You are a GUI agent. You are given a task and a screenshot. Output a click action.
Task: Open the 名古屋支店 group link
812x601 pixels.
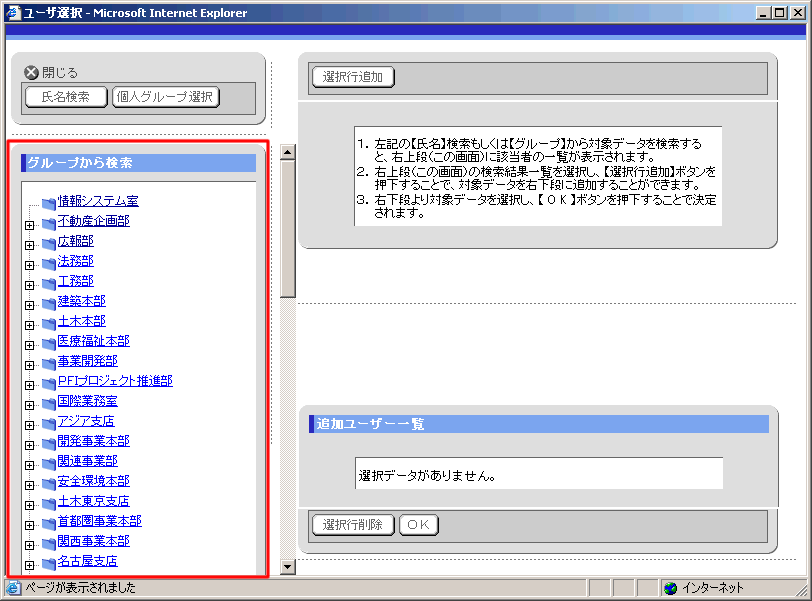88,561
